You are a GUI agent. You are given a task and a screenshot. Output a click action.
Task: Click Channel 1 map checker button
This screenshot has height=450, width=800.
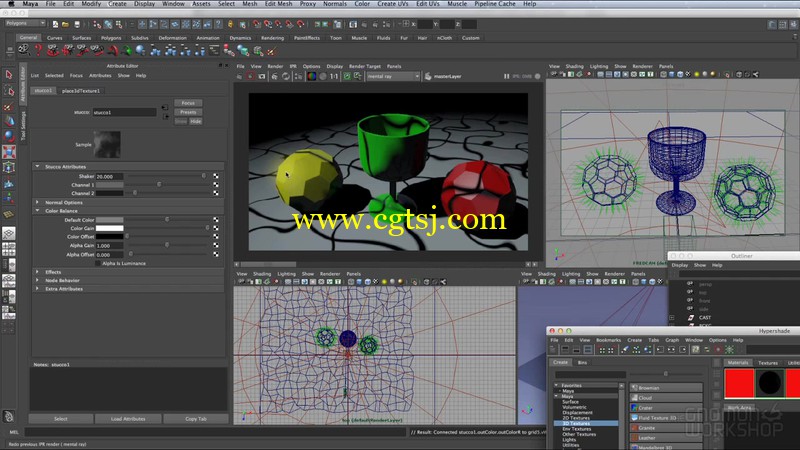tap(216, 185)
